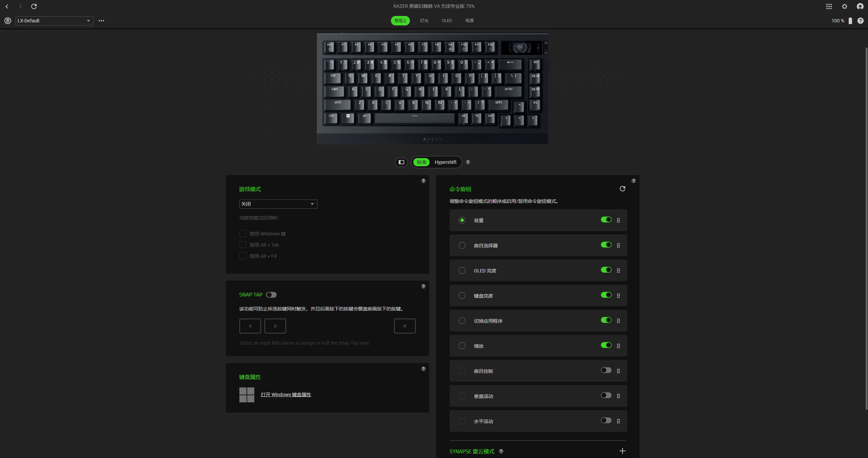Open the LX-Default profile dropdown
Viewport: 868px width, 458px height.
(54, 21)
